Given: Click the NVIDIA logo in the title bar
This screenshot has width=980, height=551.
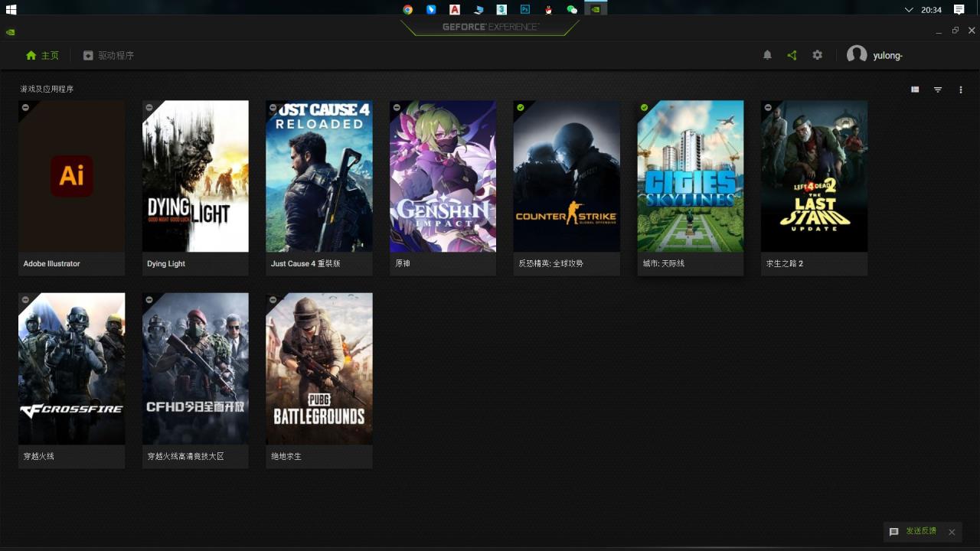Looking at the screenshot, I should [10, 32].
